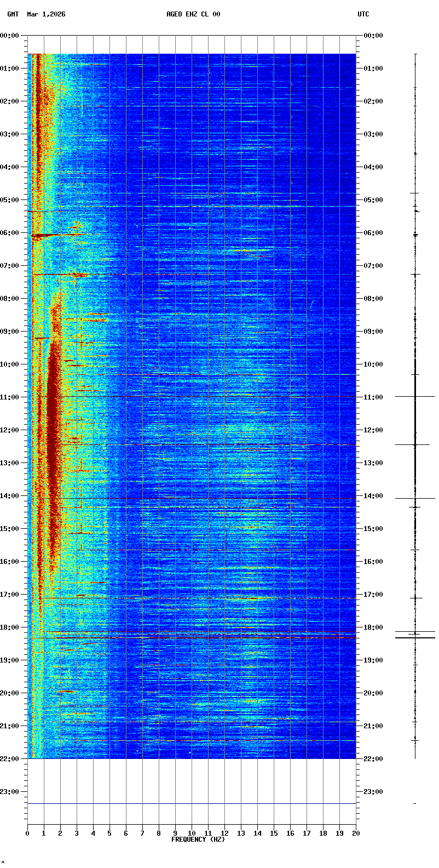The image size is (439, 868).
Task: Select the 12:00 label on left time axis
Action: (x=10, y=430)
